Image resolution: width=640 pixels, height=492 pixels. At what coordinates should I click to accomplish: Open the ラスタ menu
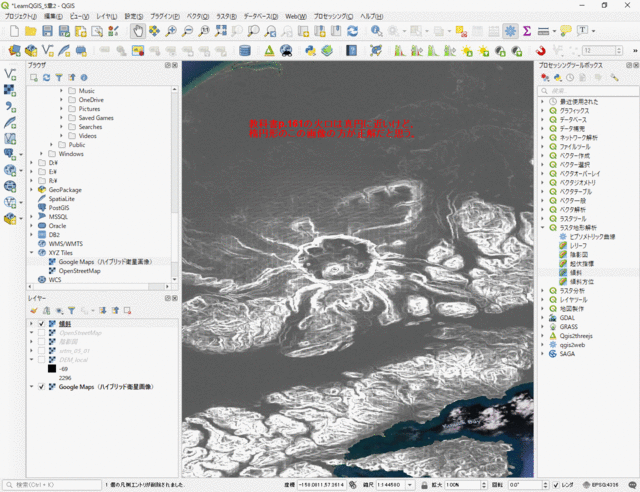tap(226, 16)
